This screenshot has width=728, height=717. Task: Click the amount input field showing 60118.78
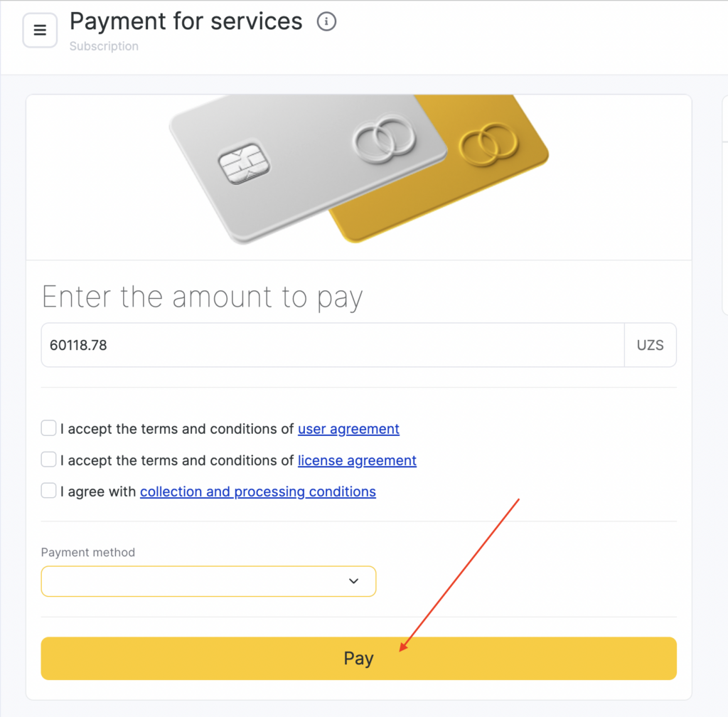tap(332, 346)
